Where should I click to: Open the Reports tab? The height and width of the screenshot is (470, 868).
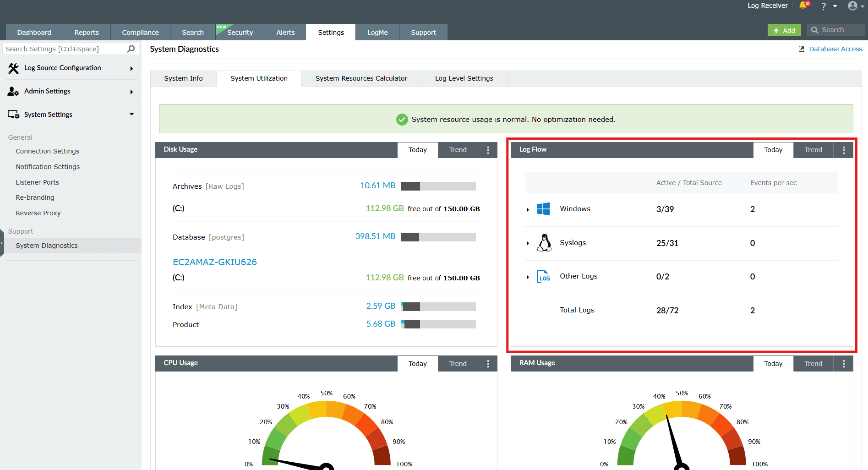pyautogui.click(x=87, y=33)
